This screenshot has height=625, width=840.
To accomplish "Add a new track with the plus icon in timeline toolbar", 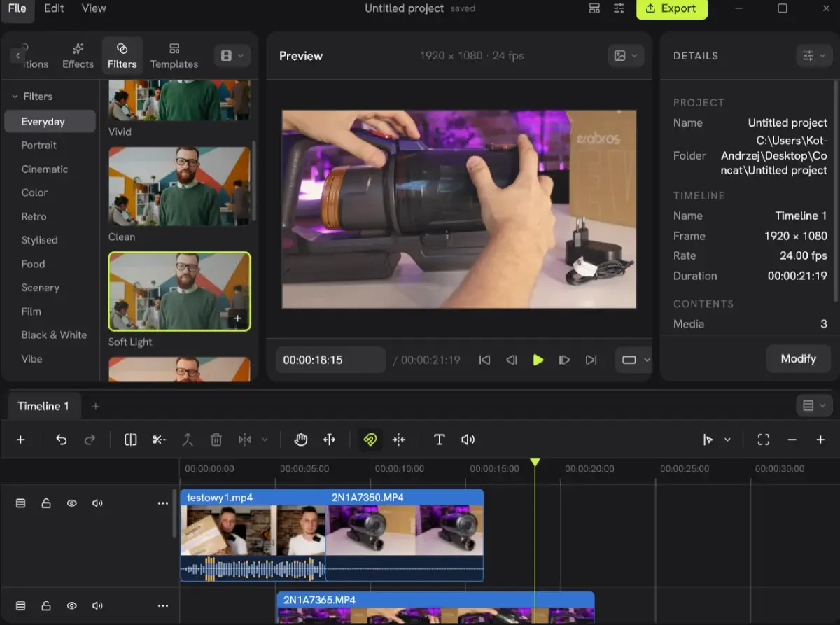I will [20, 440].
